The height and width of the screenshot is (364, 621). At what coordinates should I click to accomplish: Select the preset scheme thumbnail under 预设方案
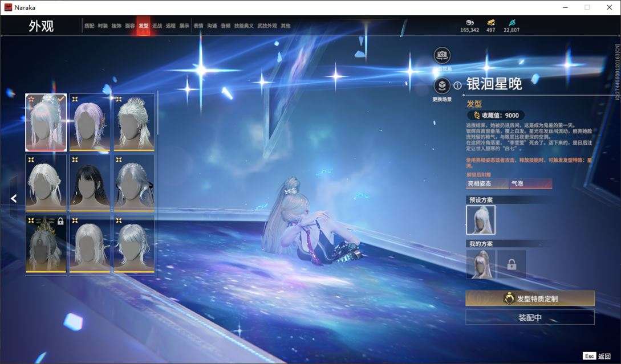coord(481,220)
